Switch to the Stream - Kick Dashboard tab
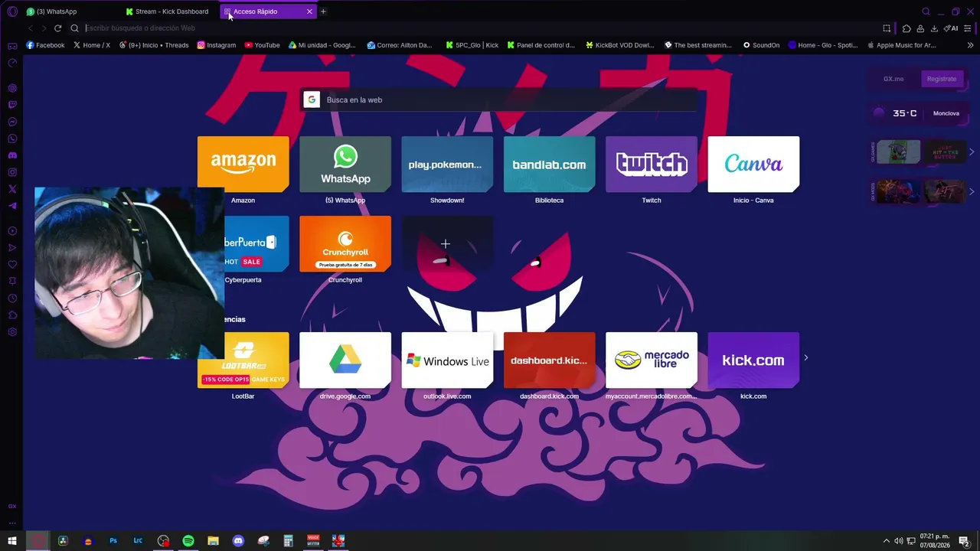 [x=170, y=11]
